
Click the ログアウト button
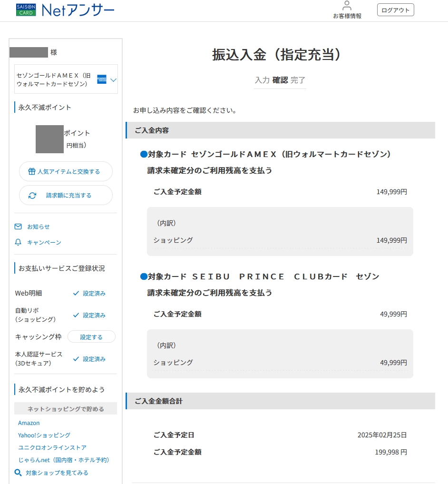coord(395,10)
